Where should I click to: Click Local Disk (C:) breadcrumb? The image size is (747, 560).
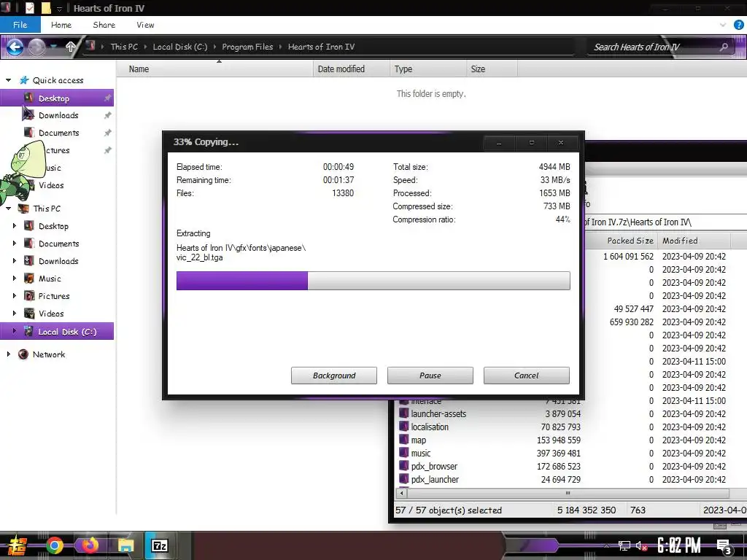click(x=180, y=47)
